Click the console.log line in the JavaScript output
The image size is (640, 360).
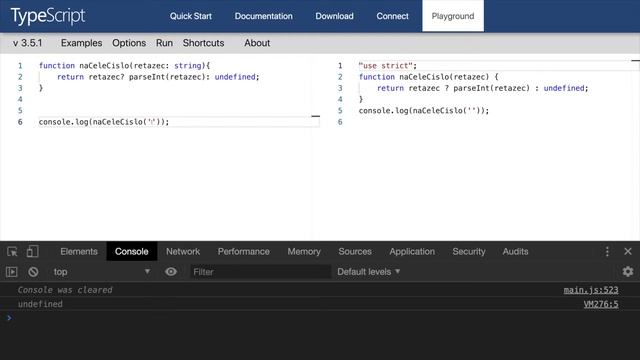[x=424, y=111]
